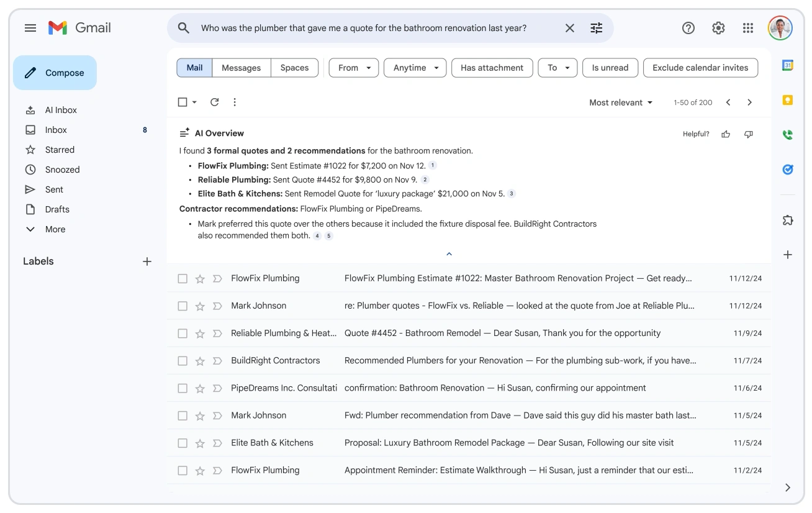Open Google Keep side panel icon
812x513 pixels.
point(788,100)
